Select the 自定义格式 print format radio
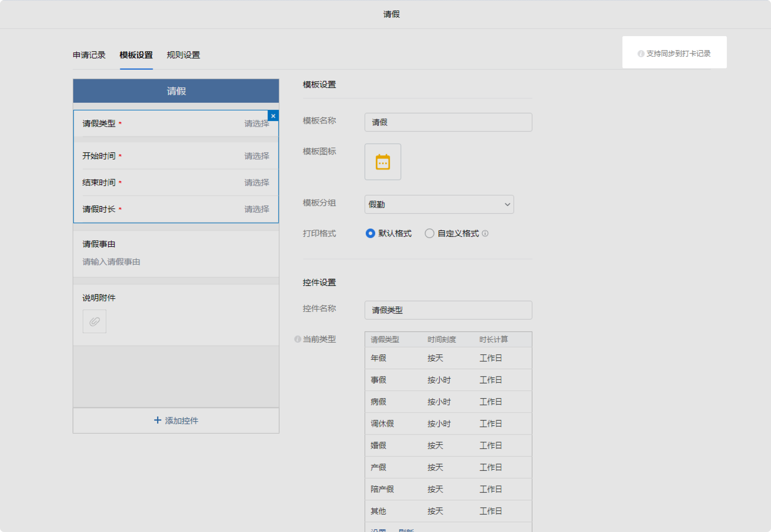Image resolution: width=771 pixels, height=532 pixels. pyautogui.click(x=429, y=234)
